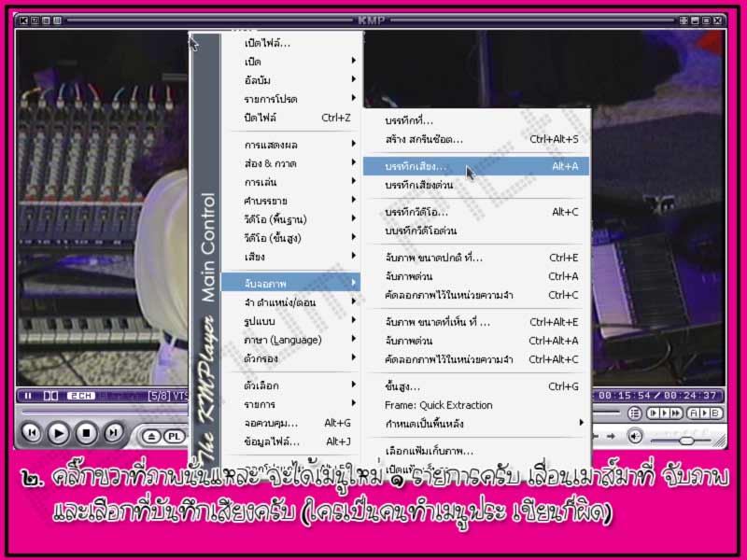
Task: Expand the อัลบัม submenu
Action: [x=290, y=80]
